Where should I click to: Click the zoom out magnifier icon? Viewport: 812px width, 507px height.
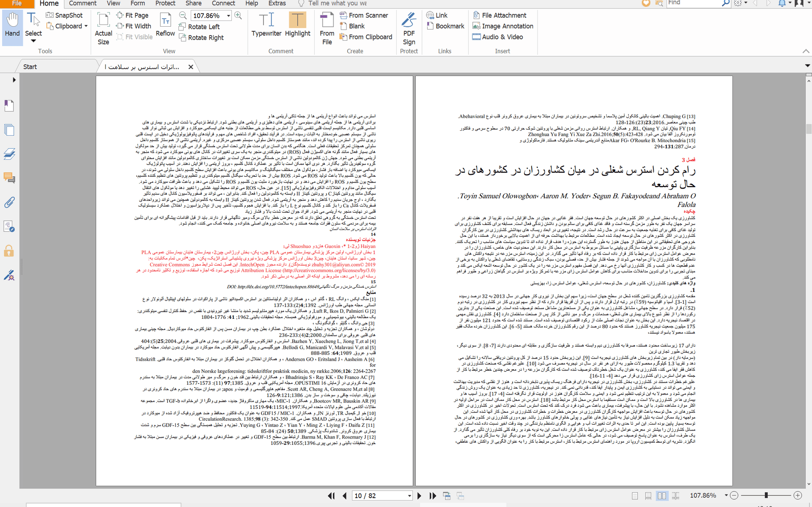[x=183, y=15]
